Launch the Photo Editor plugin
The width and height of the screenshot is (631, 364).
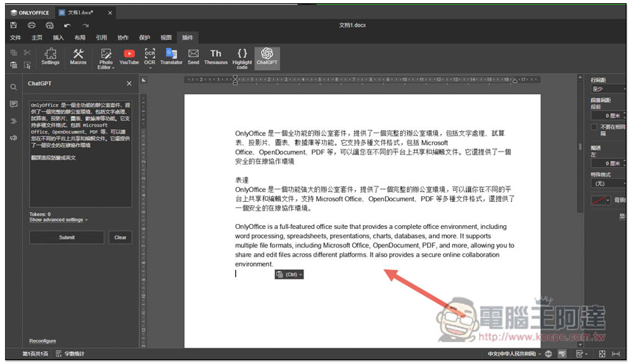pos(106,59)
